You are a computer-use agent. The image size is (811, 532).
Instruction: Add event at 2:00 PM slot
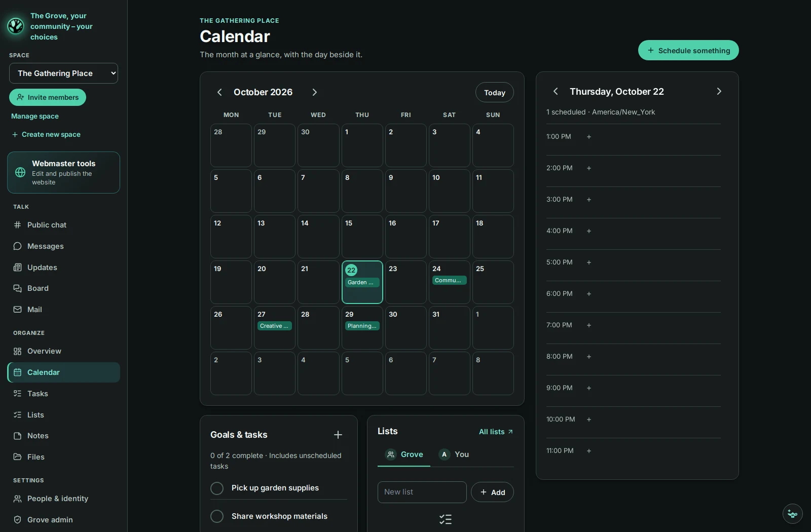click(x=589, y=168)
